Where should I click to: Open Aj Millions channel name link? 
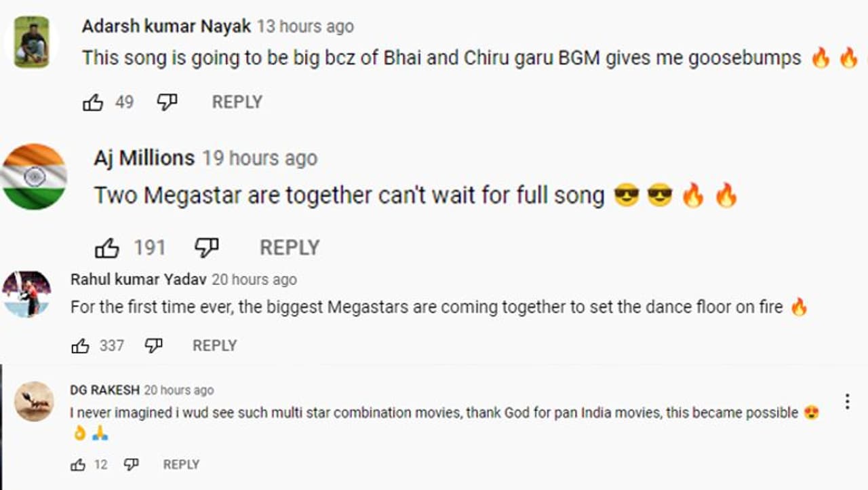pyautogui.click(x=144, y=158)
